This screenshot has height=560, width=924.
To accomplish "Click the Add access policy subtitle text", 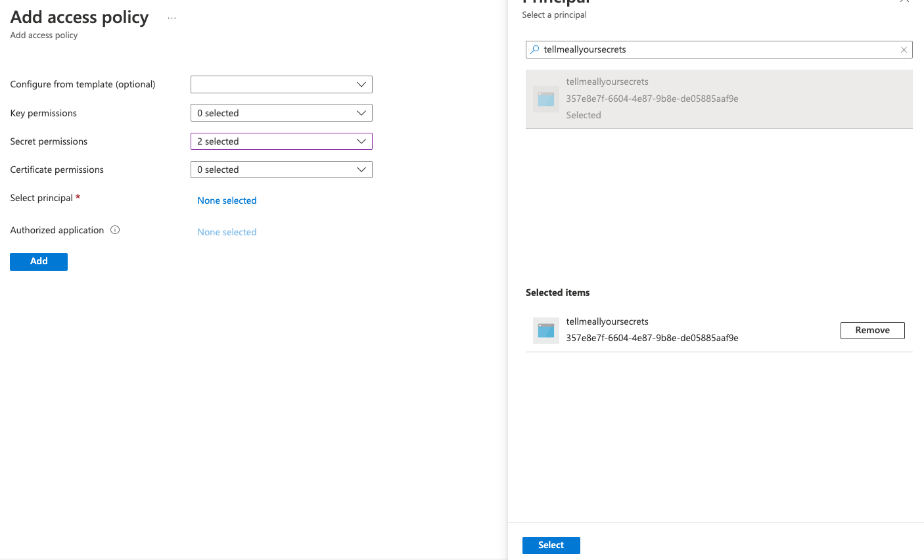I will coord(44,35).
